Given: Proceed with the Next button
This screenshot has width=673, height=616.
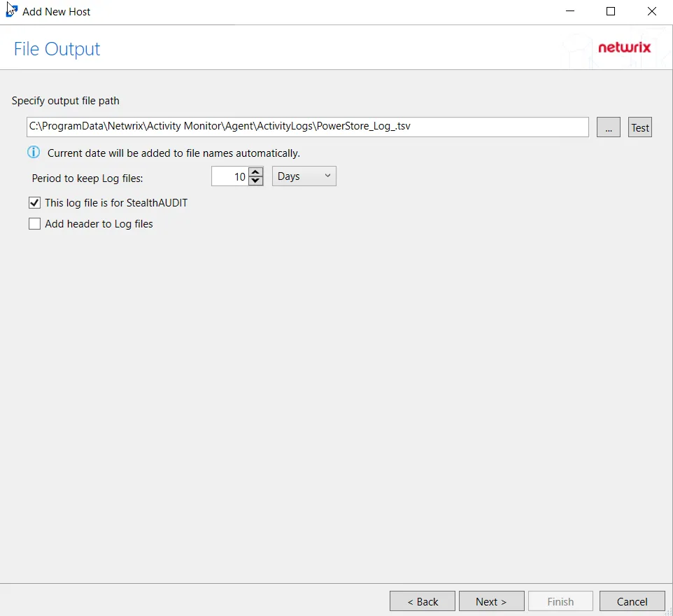Looking at the screenshot, I should point(491,601).
